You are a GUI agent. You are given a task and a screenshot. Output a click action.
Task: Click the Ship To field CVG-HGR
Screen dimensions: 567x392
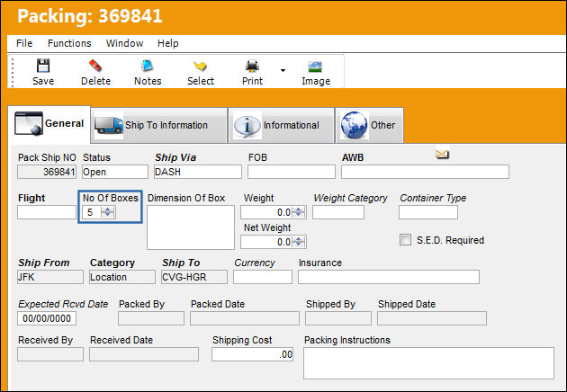194,277
